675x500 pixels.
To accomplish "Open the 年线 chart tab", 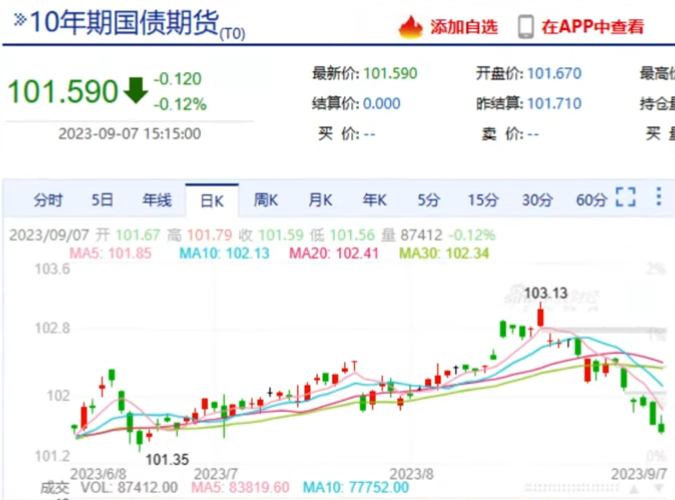I will click(156, 199).
